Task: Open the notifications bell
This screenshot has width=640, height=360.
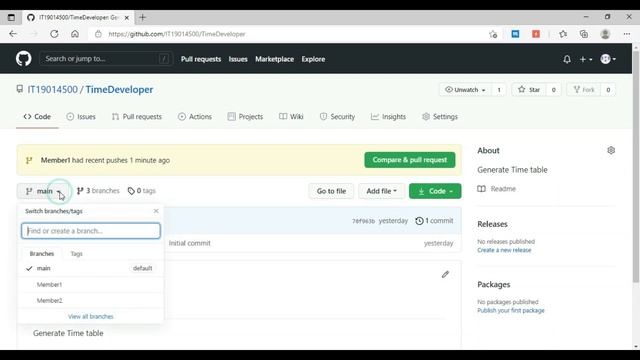Action: pos(567,59)
